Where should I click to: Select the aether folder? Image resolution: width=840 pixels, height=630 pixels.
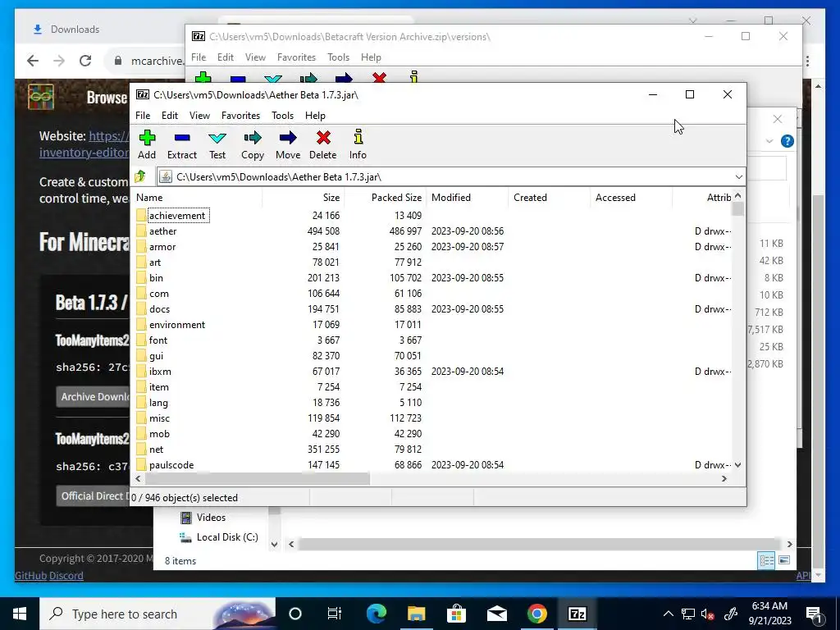[x=163, y=231]
